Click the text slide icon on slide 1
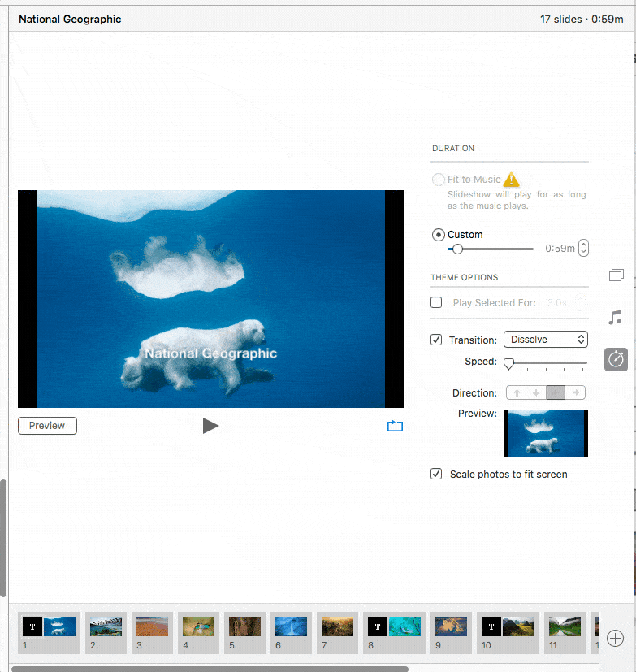The width and height of the screenshot is (636, 672). tap(32, 626)
